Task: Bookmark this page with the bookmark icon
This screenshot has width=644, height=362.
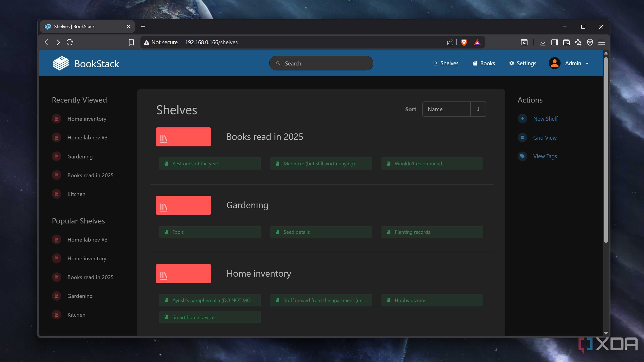Action: coord(131,42)
